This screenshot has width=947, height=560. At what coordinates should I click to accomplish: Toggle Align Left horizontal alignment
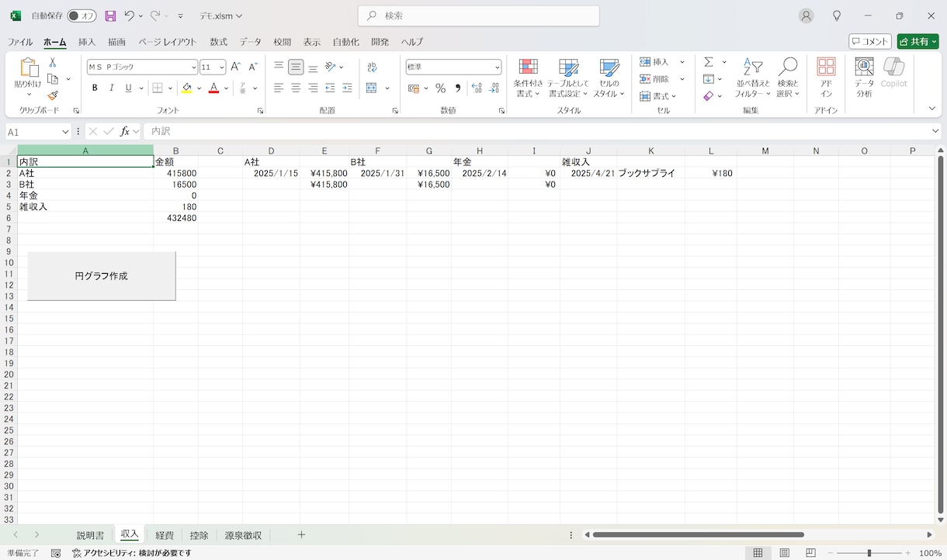[x=279, y=88]
